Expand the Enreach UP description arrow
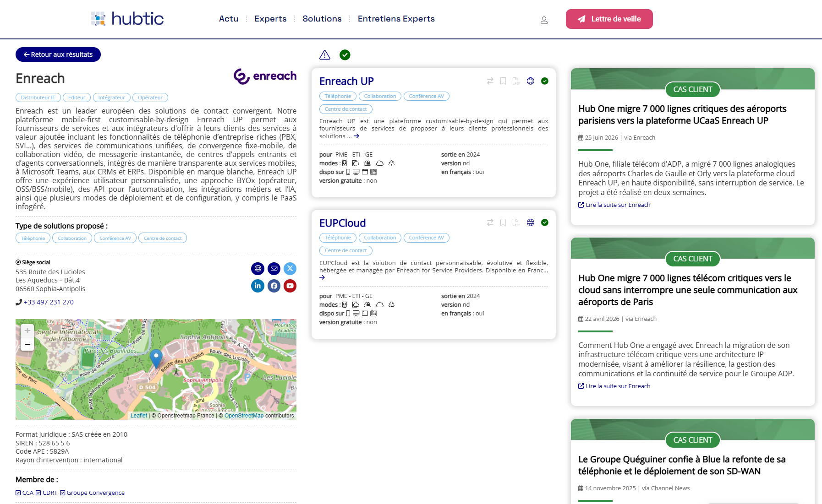The height and width of the screenshot is (504, 822). tap(356, 136)
